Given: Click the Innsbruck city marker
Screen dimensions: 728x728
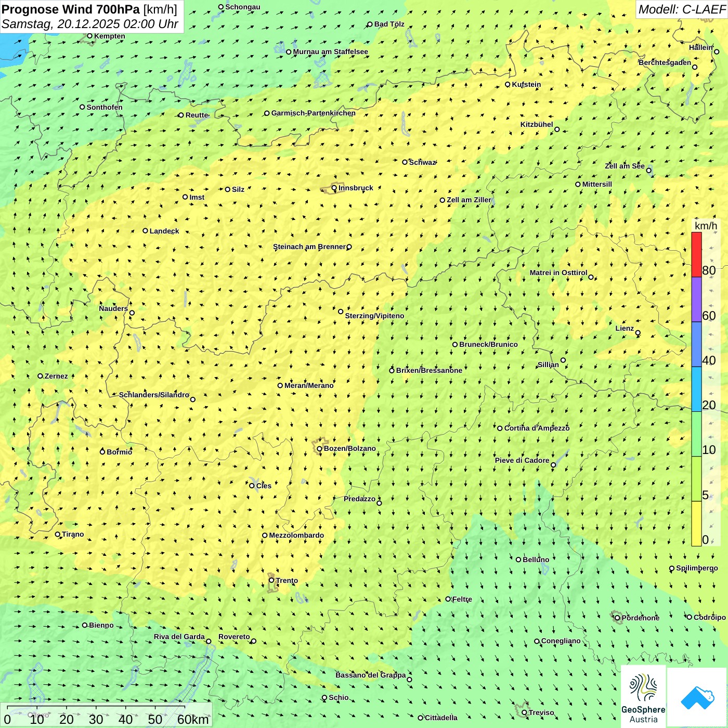Looking at the screenshot, I should pos(334,188).
